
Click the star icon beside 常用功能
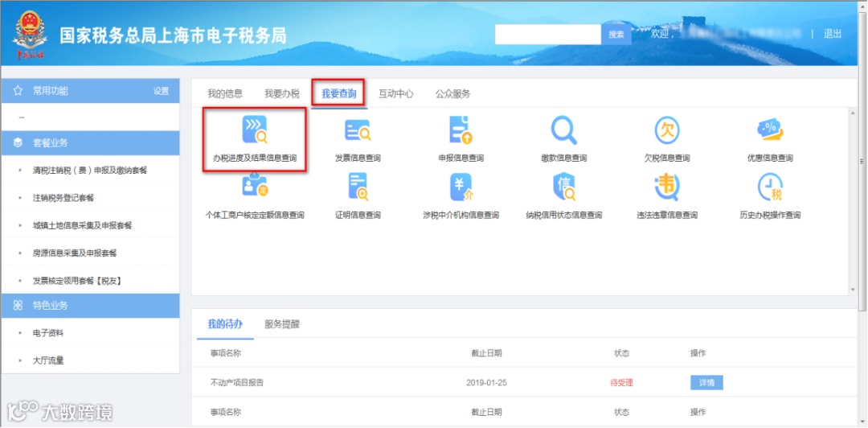18,91
